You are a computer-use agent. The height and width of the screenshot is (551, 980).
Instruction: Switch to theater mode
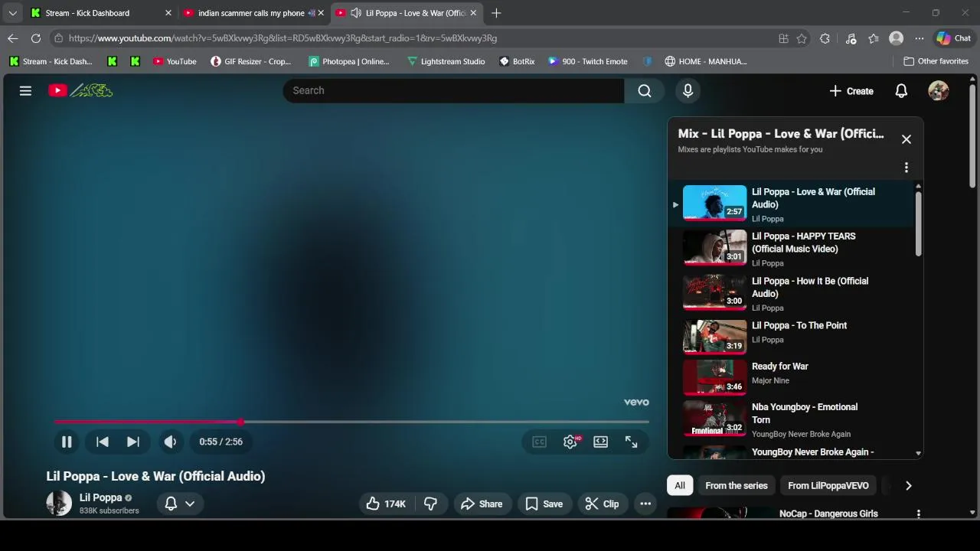[x=600, y=442]
